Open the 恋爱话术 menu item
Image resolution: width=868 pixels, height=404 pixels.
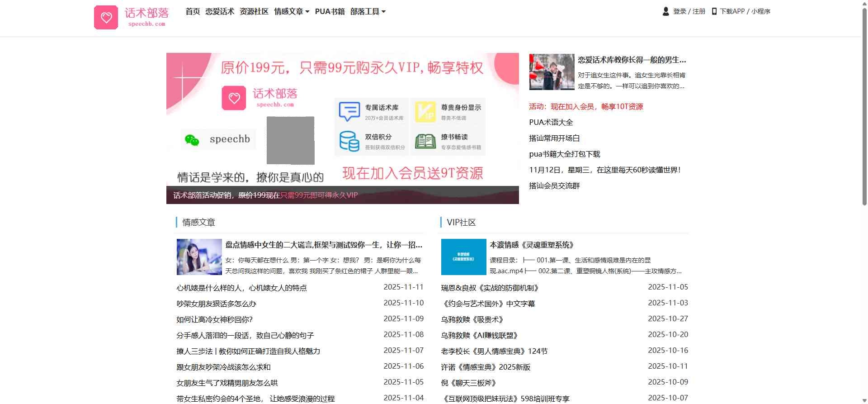point(220,12)
